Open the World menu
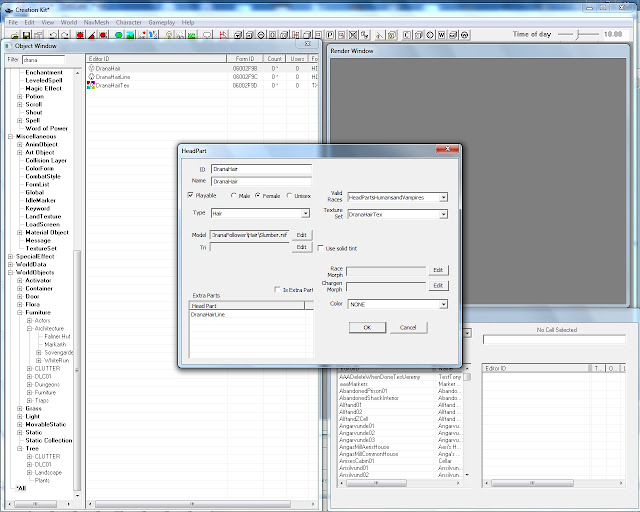 (x=69, y=22)
